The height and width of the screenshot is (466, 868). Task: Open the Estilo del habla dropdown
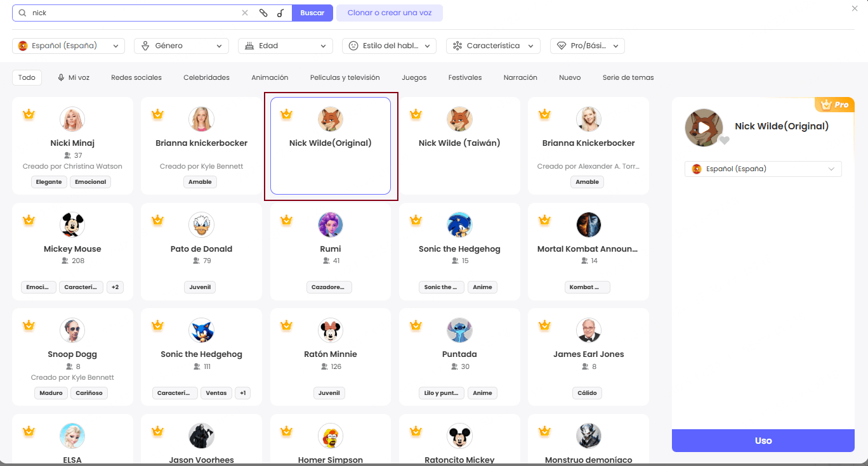[x=389, y=46]
